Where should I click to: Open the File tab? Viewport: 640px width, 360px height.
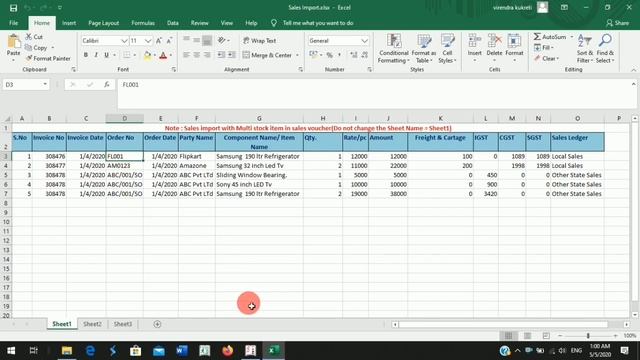point(13,23)
